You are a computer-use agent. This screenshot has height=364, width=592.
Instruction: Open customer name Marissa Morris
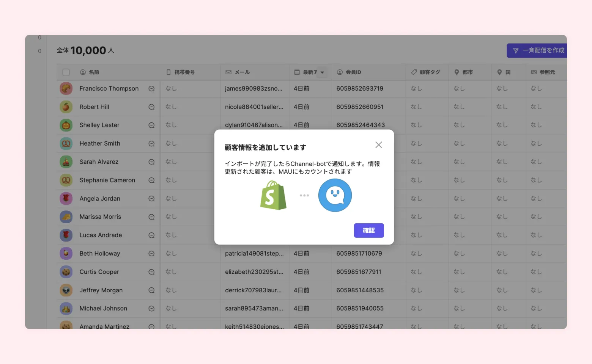click(100, 217)
